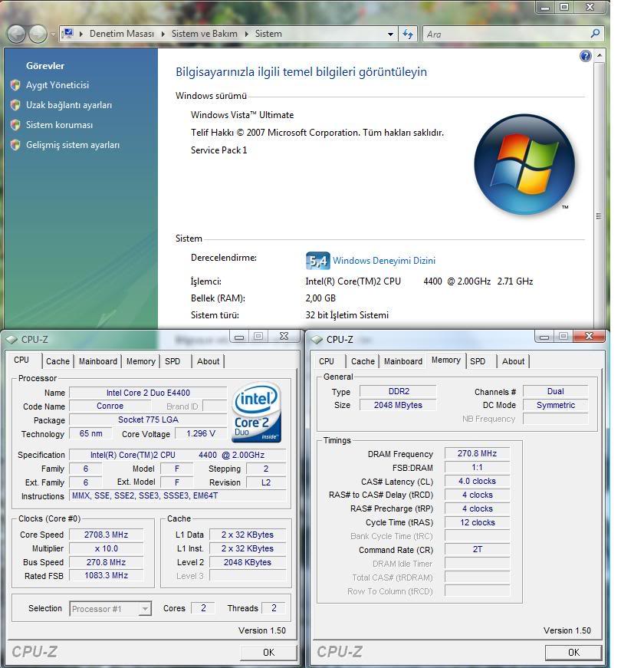
Task: Click the right CPU-Z window title icon
Action: [x=317, y=340]
